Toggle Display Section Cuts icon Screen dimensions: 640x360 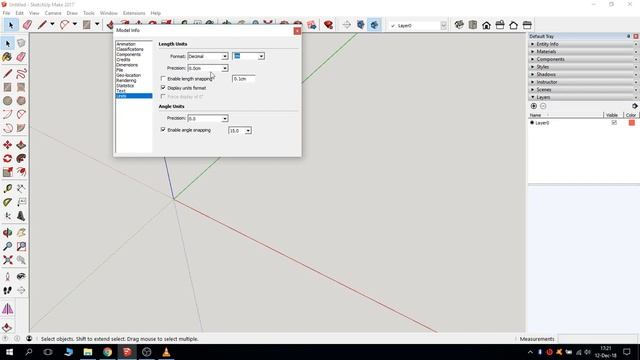point(374,25)
